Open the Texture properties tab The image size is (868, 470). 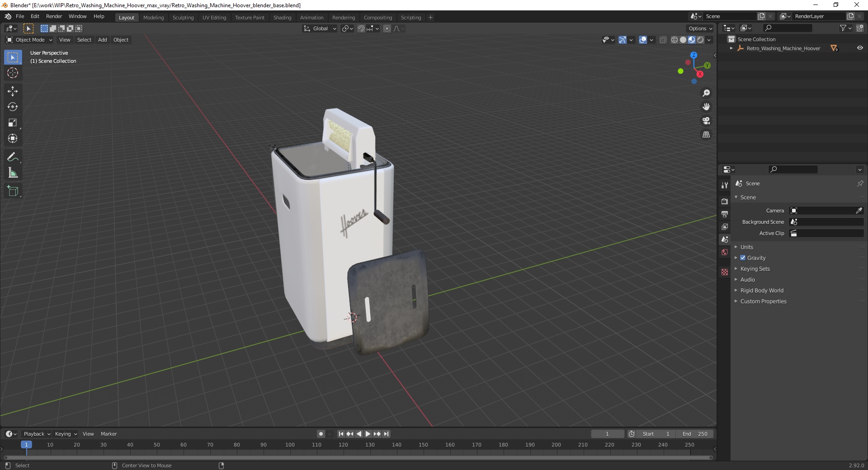click(x=725, y=272)
